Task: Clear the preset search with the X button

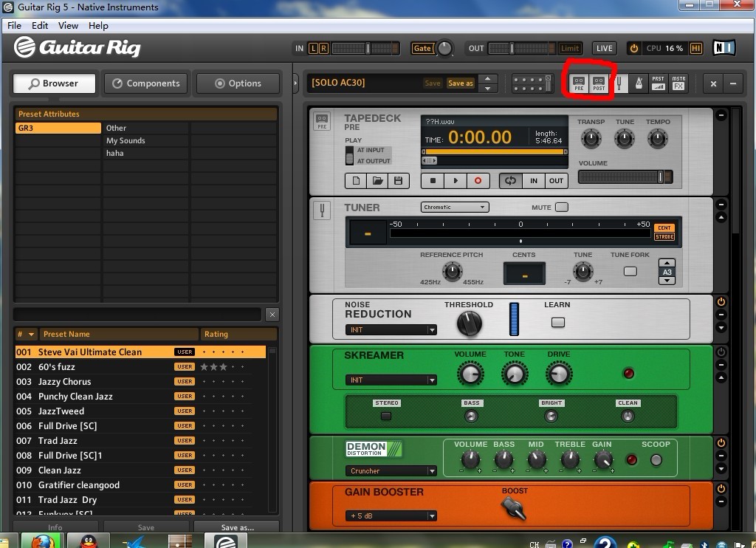Action: click(272, 315)
